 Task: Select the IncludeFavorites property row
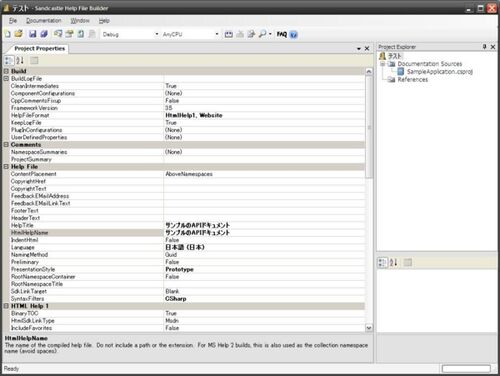click(x=187, y=328)
